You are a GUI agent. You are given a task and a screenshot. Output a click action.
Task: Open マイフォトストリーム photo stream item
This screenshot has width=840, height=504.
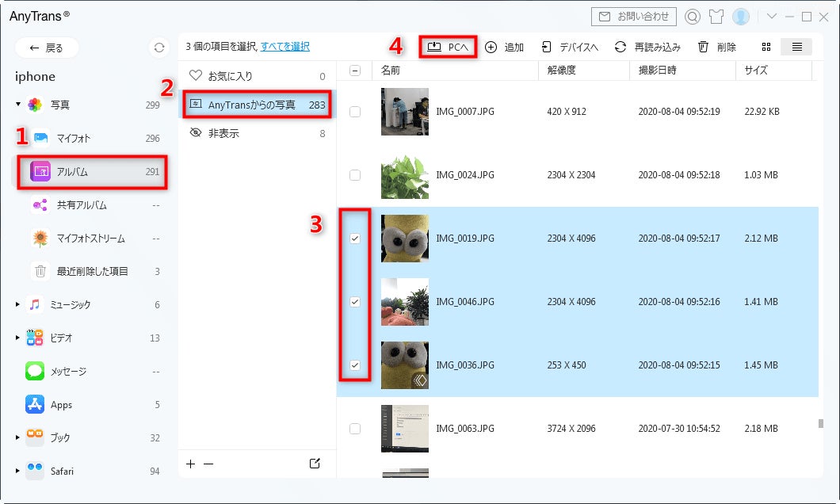click(x=89, y=239)
